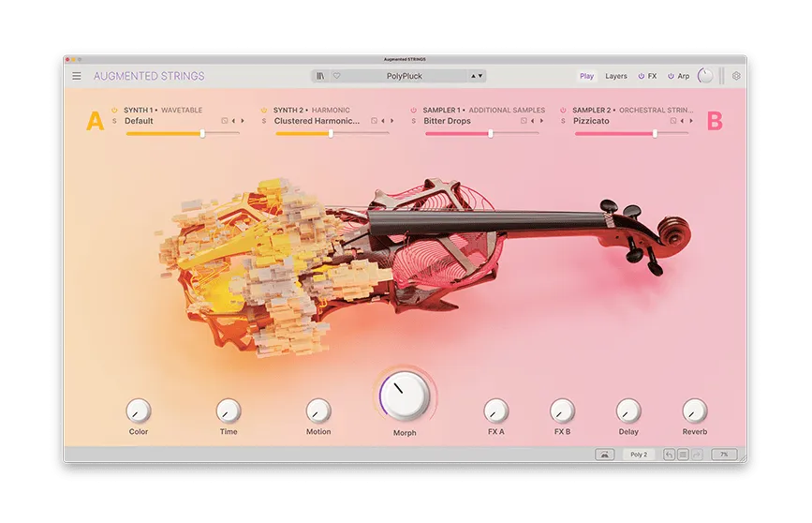Go to previous Sampler 2 sample
This screenshot has width=812, height=523.
click(x=682, y=121)
